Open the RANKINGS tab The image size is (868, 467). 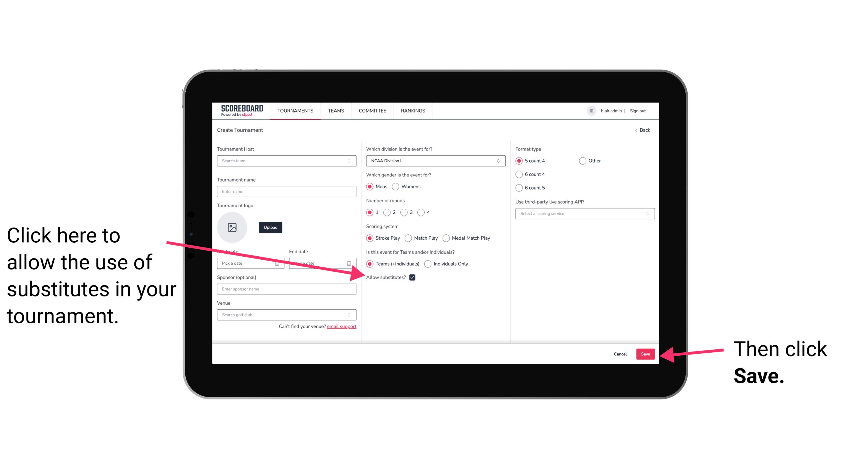(x=413, y=110)
